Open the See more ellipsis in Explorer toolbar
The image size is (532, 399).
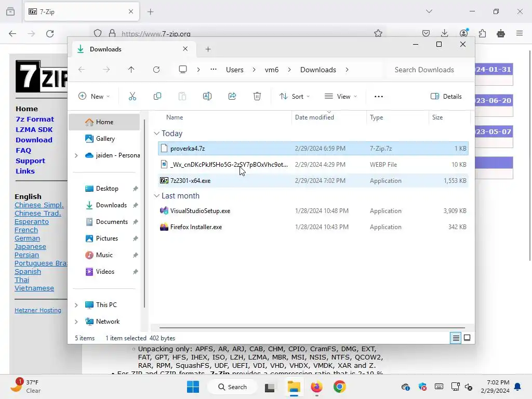379,96
